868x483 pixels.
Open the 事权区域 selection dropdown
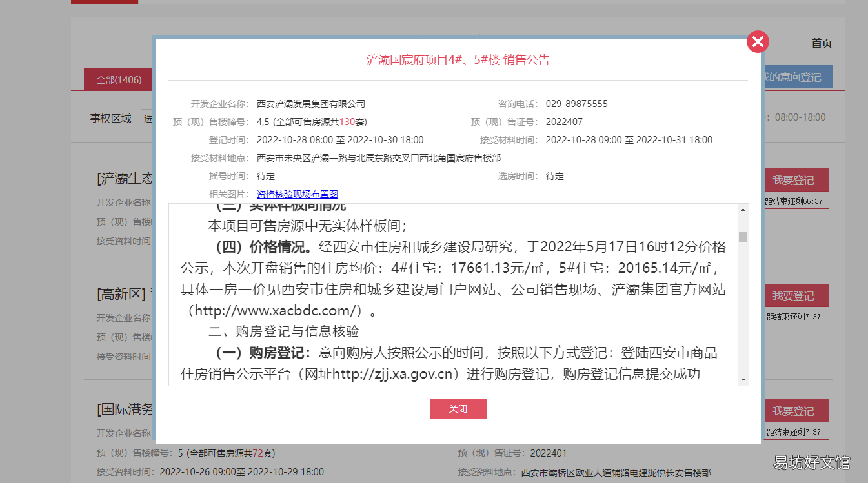[x=148, y=119]
